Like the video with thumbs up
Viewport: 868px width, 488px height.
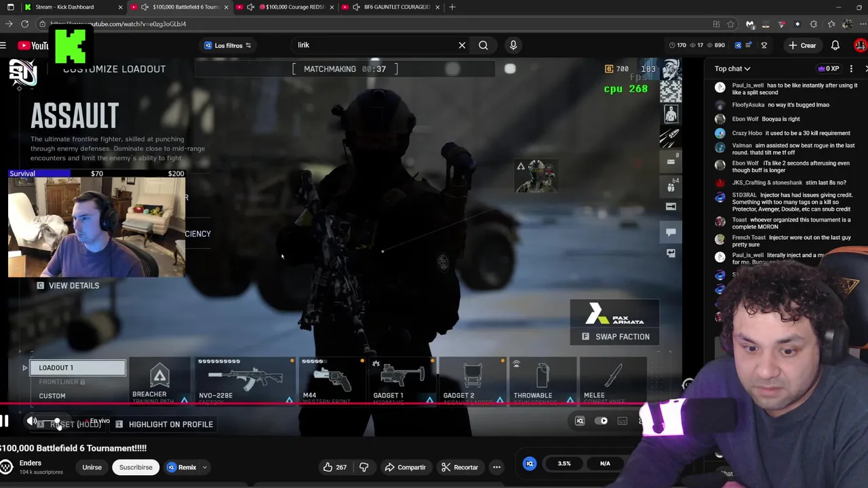click(x=334, y=467)
